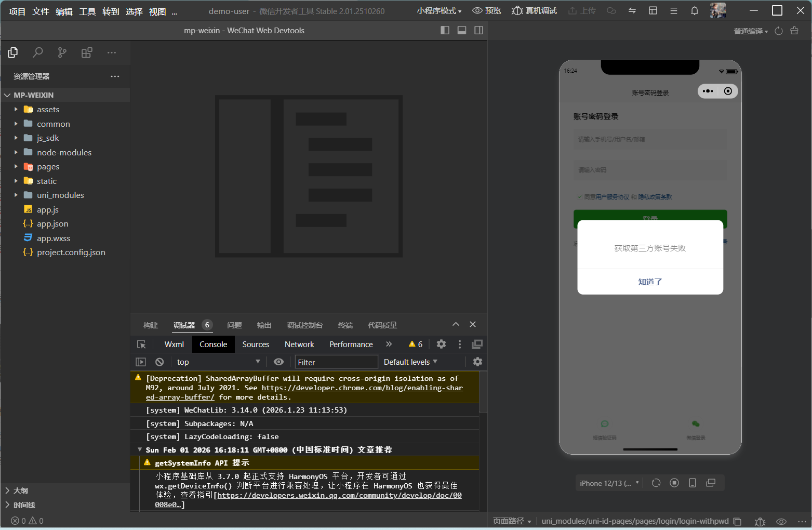Clear console with the block icon
This screenshot has height=530, width=812.
click(x=159, y=362)
